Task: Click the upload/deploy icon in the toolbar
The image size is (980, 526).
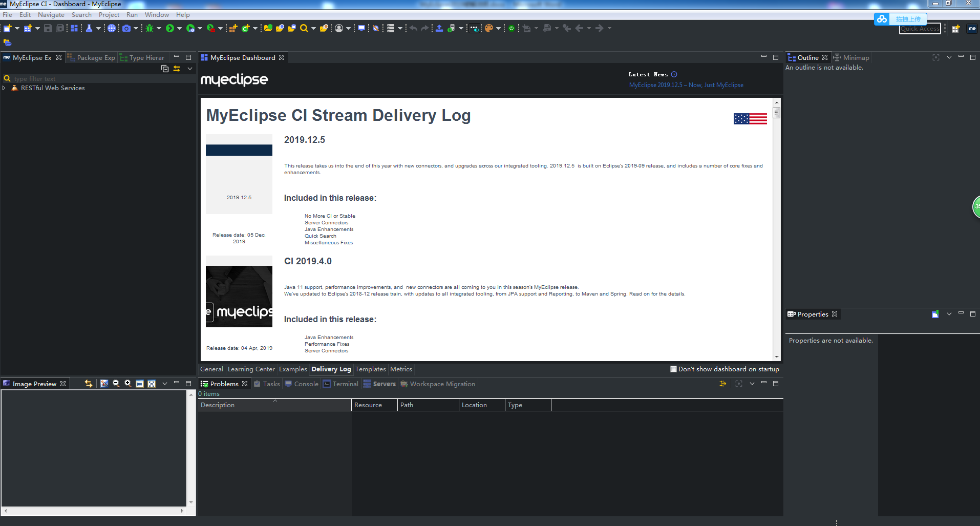Action: [439, 28]
